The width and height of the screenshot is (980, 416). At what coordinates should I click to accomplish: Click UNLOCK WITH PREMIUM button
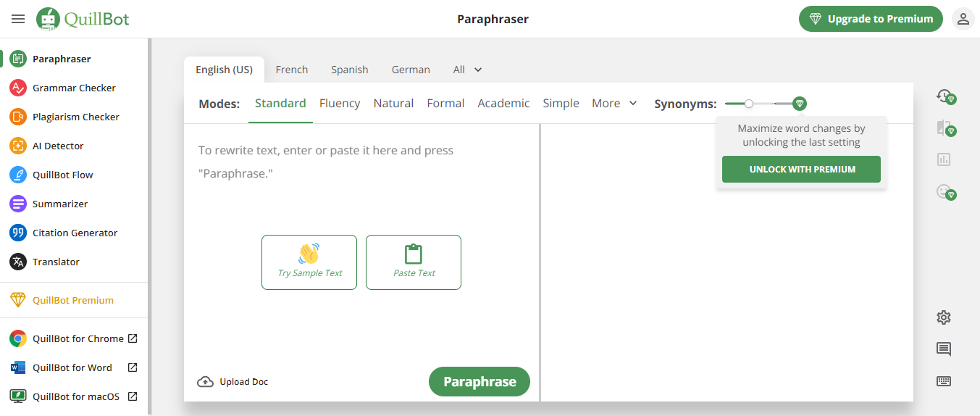coord(802,170)
